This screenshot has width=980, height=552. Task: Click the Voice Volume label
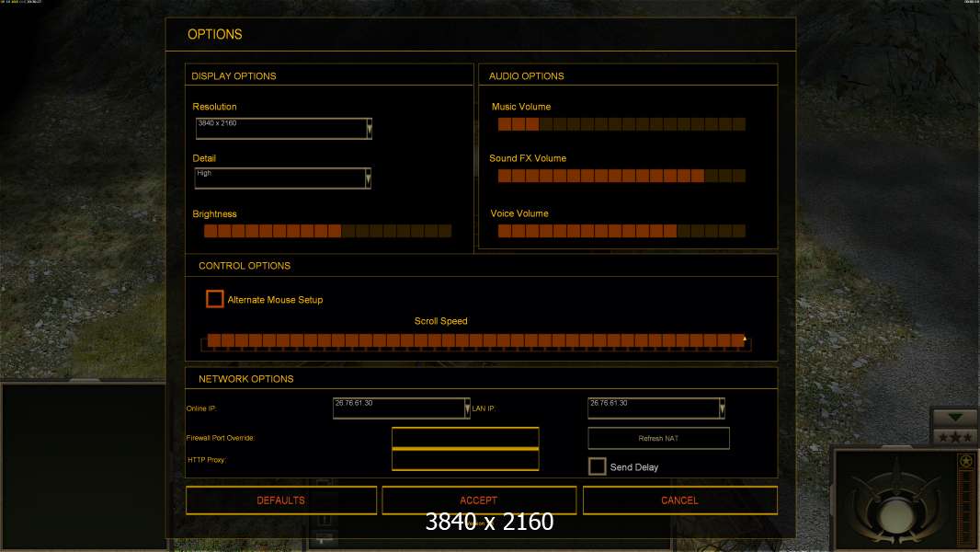point(519,213)
